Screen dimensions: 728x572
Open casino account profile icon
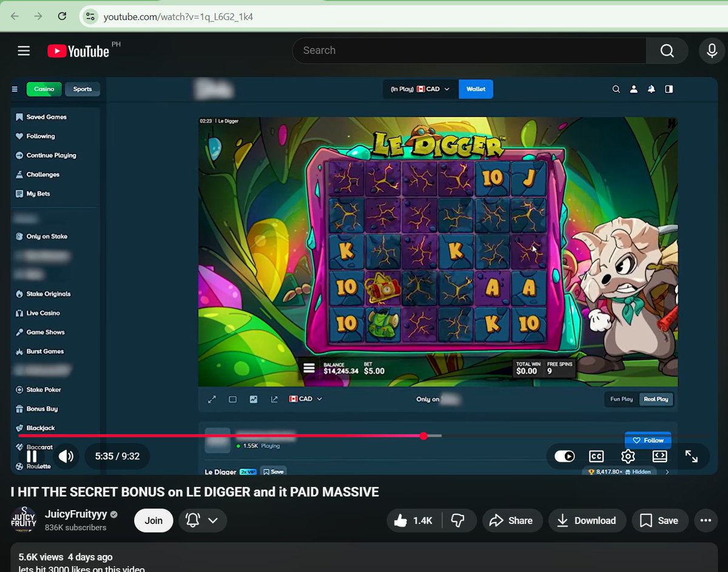click(x=633, y=89)
